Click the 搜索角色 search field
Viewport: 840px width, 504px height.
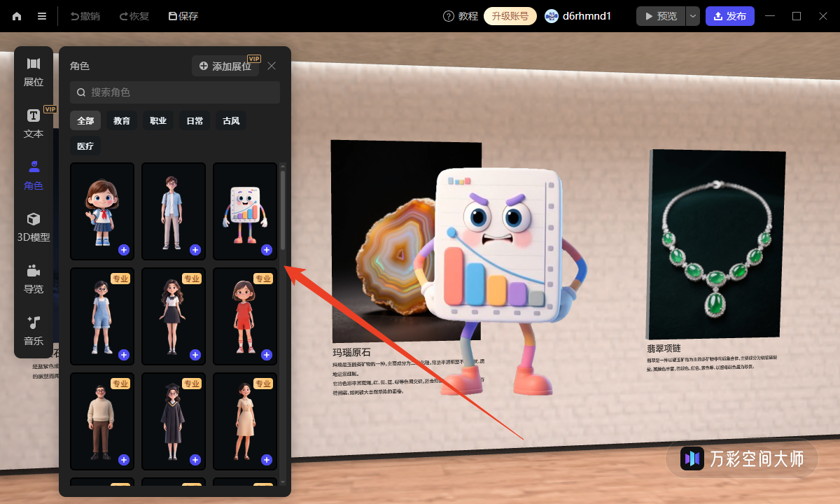click(x=175, y=92)
